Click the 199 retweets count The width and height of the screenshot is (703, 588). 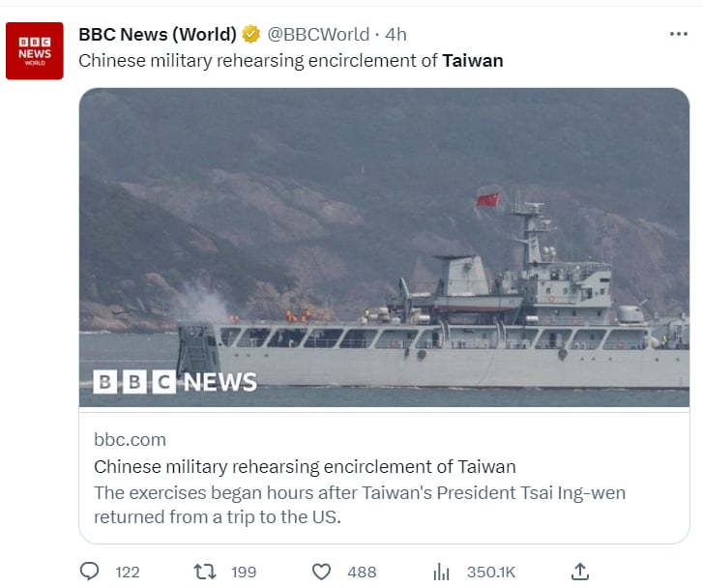click(x=244, y=573)
